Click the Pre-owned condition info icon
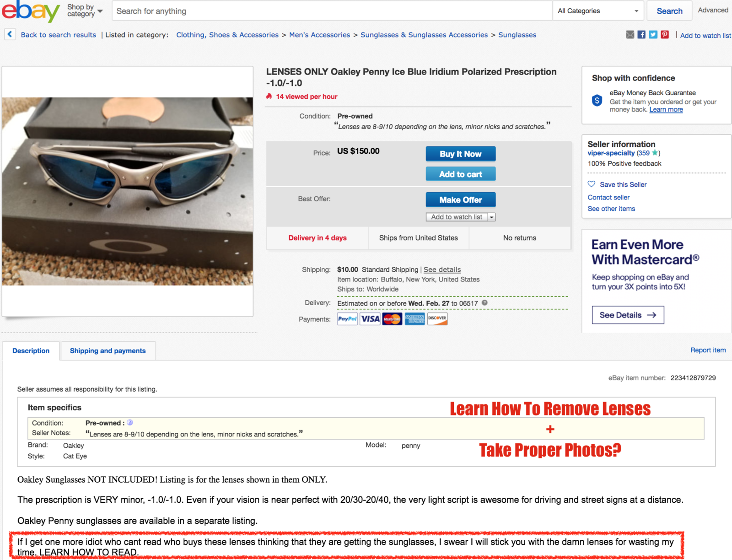Viewport: 732px width, 560px height. pos(130,423)
